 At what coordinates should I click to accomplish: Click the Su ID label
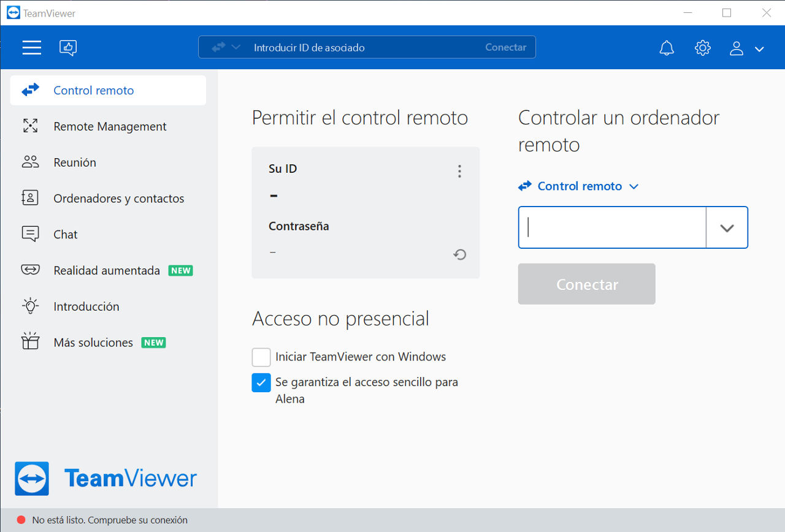click(x=283, y=169)
